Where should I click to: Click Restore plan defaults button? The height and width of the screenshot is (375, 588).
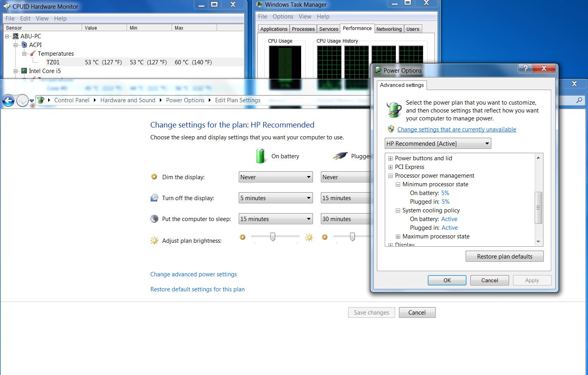point(505,256)
